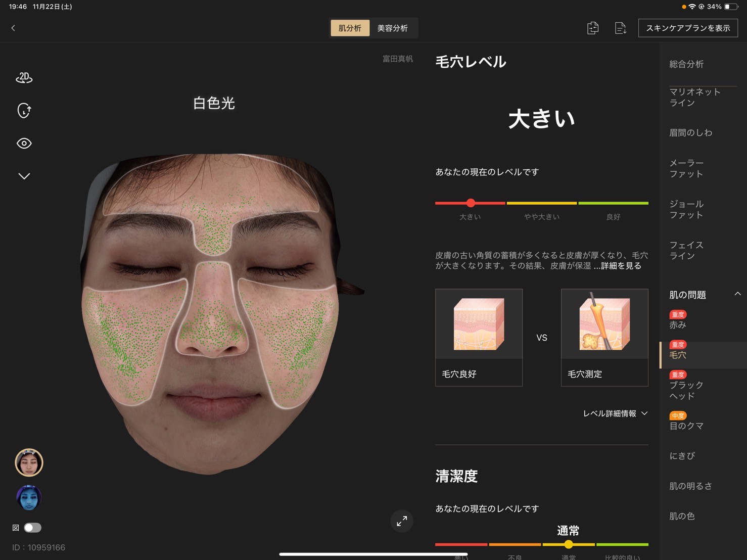Toggle the 図 switch at bottom left
Screen dimensions: 747x560
coord(32,527)
